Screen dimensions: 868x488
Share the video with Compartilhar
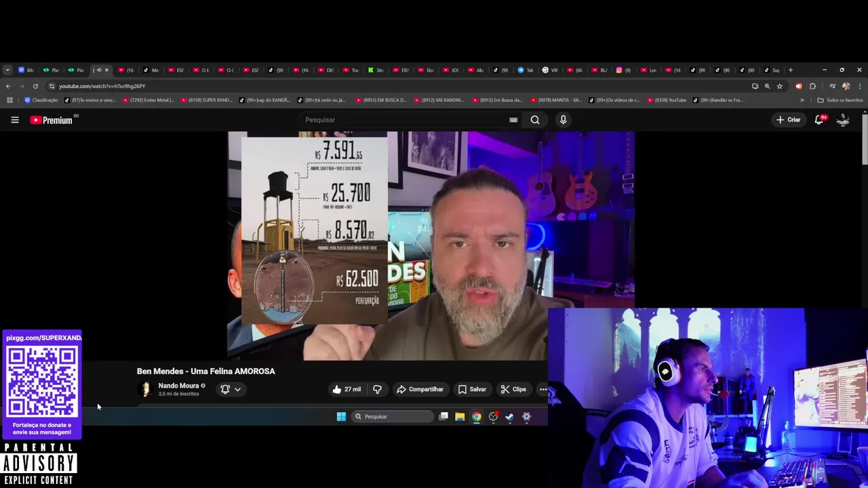click(x=420, y=389)
